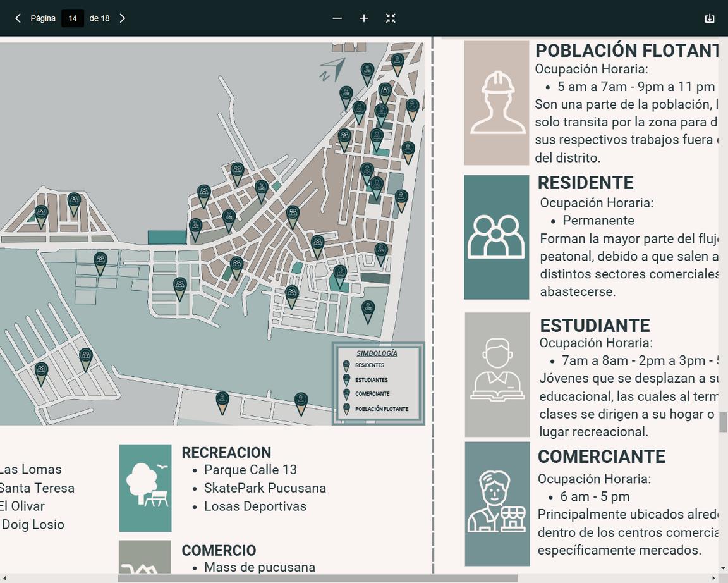
Task: Click the scroll-down arrow of vertical scrollbar
Action: 724,568
